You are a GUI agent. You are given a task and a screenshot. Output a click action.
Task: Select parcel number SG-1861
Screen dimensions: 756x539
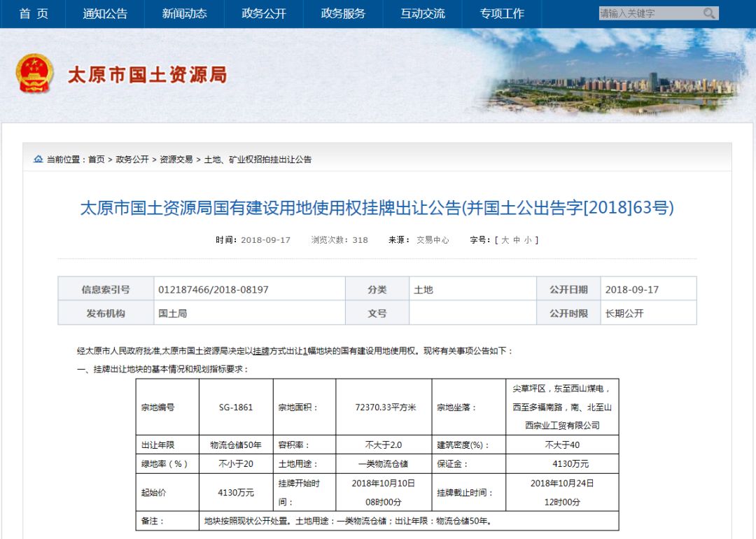[236, 407]
